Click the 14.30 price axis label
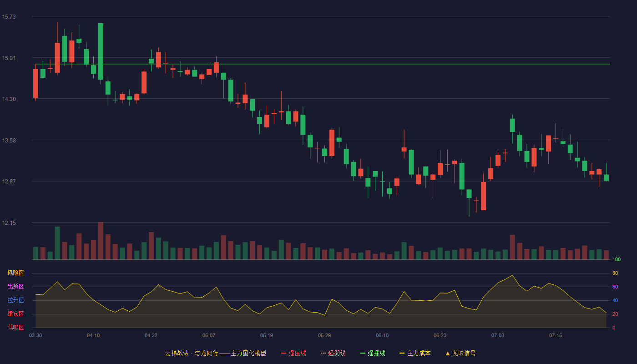 click(x=9, y=99)
